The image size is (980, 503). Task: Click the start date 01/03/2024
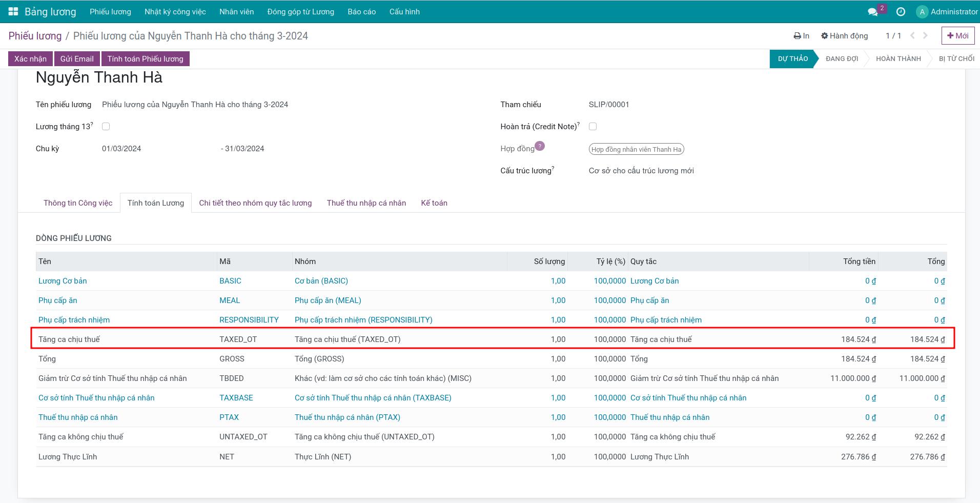(x=121, y=149)
